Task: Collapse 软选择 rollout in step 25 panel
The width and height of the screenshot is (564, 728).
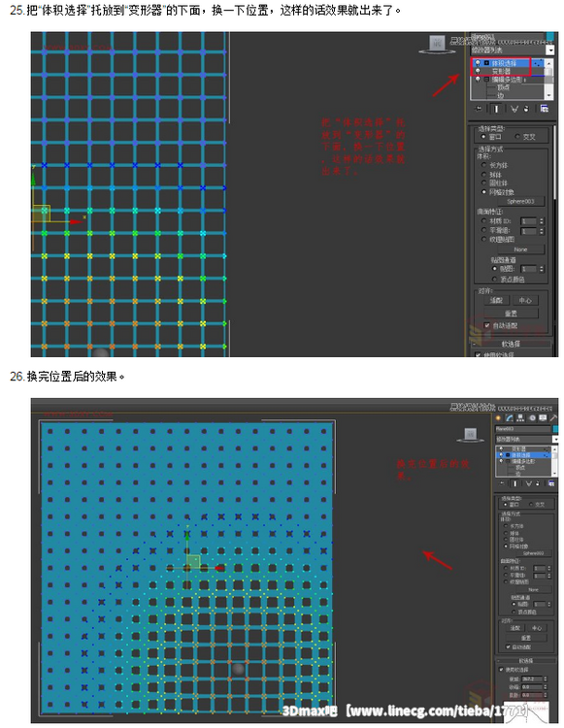Action: [512, 344]
